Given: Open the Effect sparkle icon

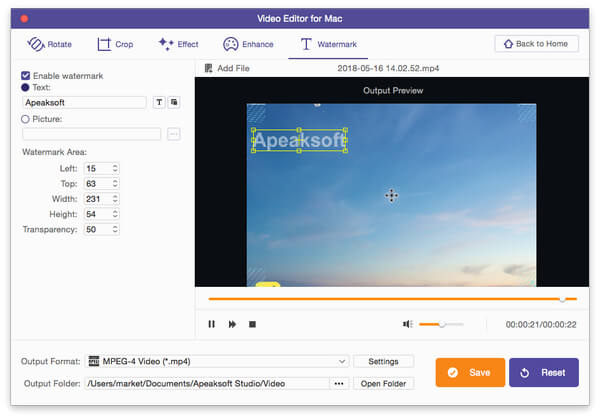Looking at the screenshot, I should coord(166,44).
